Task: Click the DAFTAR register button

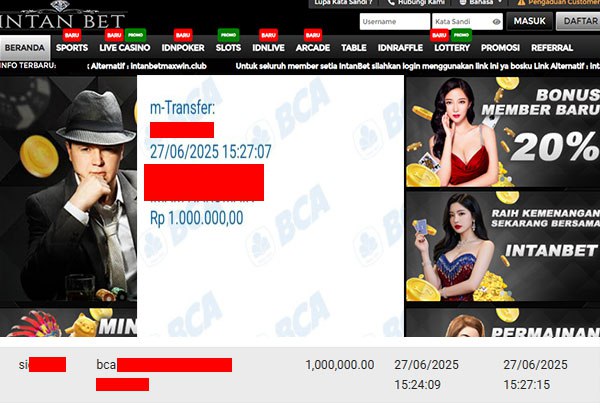Action: click(x=579, y=21)
